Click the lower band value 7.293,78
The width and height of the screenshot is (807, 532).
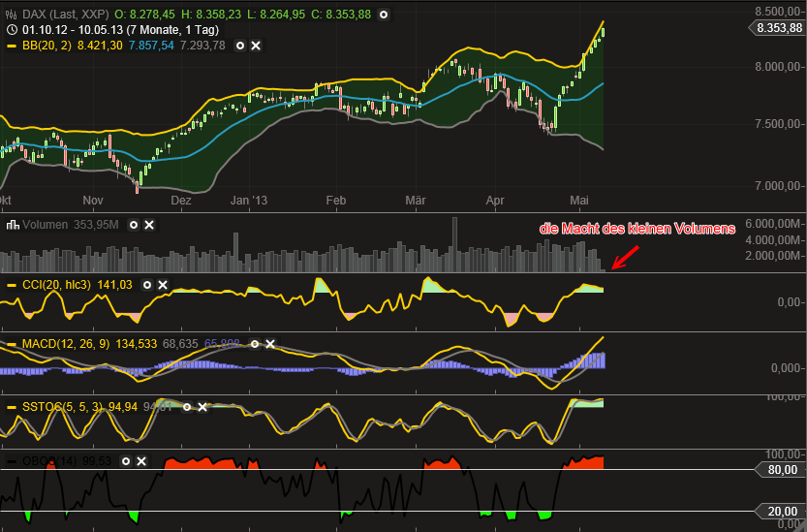(x=202, y=46)
